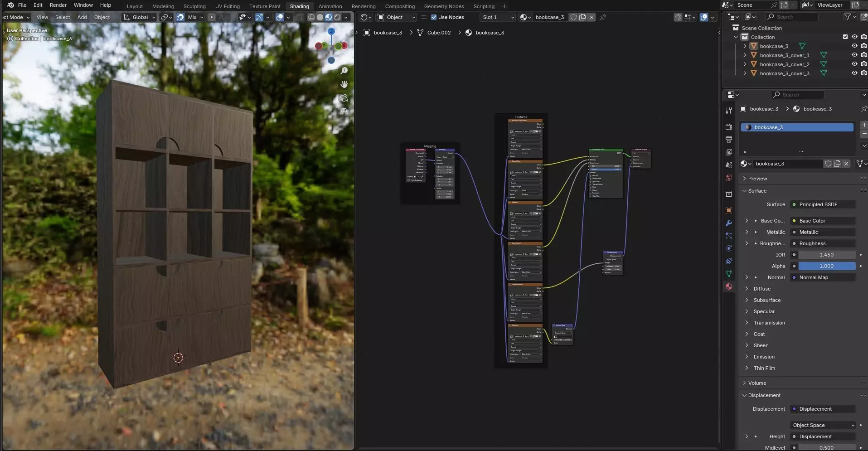Viewport: 868px width, 451px height.
Task: Open the Scene properties tab
Action: (729, 165)
